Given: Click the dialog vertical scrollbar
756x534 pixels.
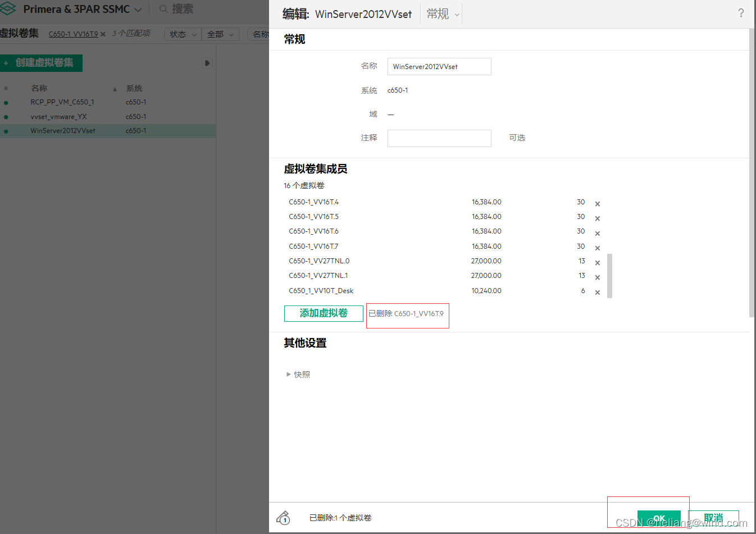Looking at the screenshot, I should tap(752, 173).
